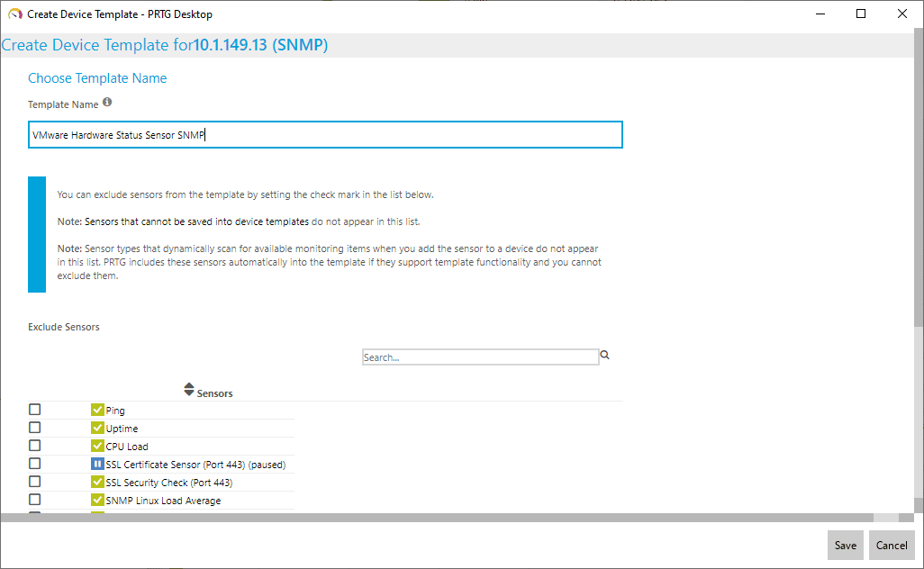This screenshot has width=924, height=569.
Task: Click the search magnifier icon
Action: [604, 356]
